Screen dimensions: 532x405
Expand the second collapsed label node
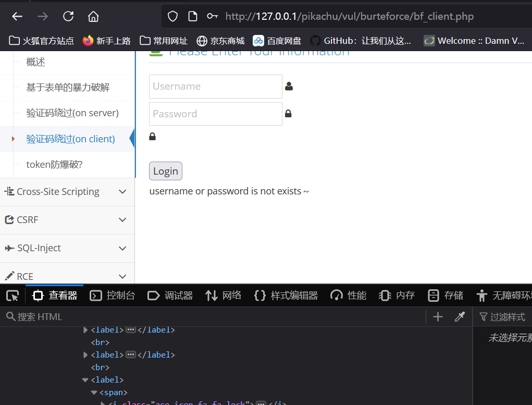click(x=85, y=355)
